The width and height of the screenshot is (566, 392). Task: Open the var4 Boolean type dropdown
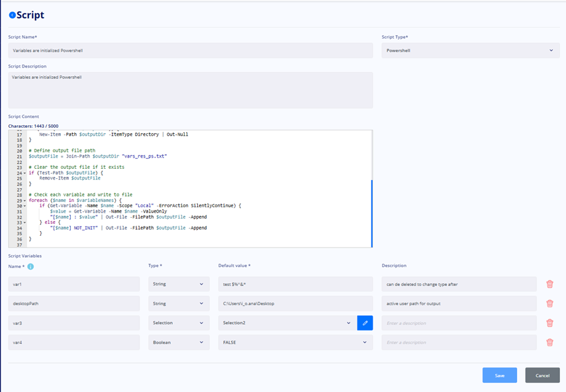point(179,342)
